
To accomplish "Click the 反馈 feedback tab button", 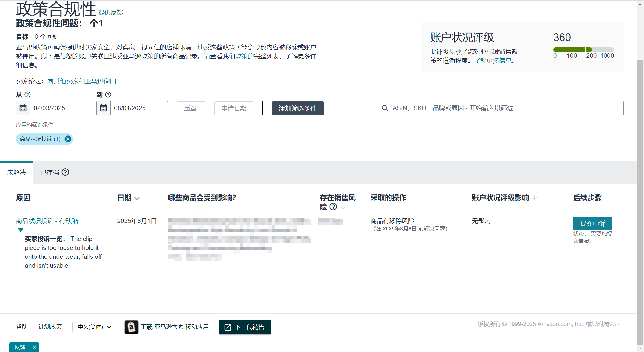I will [20, 347].
